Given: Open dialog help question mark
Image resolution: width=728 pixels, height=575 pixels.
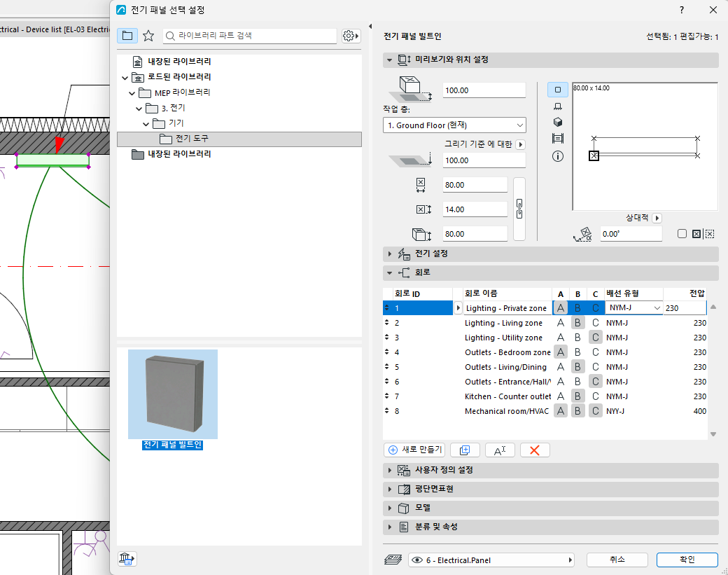Looking at the screenshot, I should 682,10.
